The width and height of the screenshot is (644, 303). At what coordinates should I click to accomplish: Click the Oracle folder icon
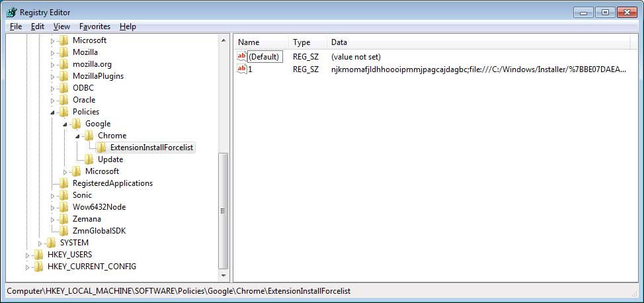point(63,100)
